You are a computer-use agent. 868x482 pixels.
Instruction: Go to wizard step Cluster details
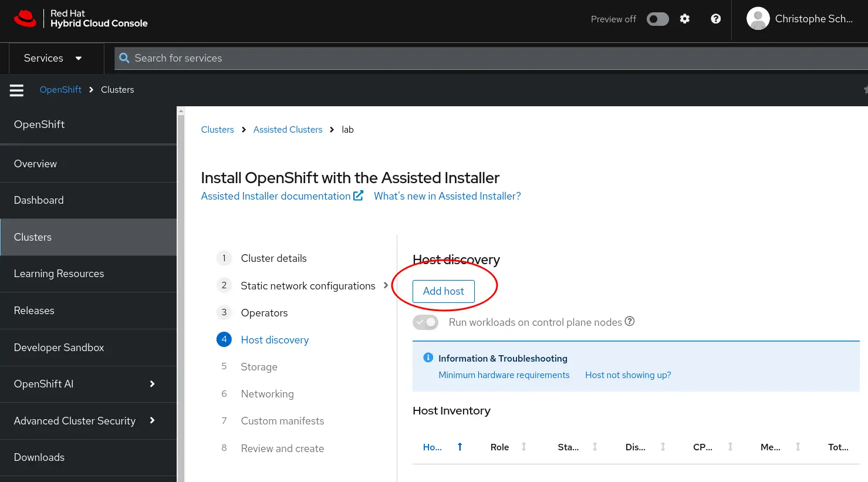273,258
